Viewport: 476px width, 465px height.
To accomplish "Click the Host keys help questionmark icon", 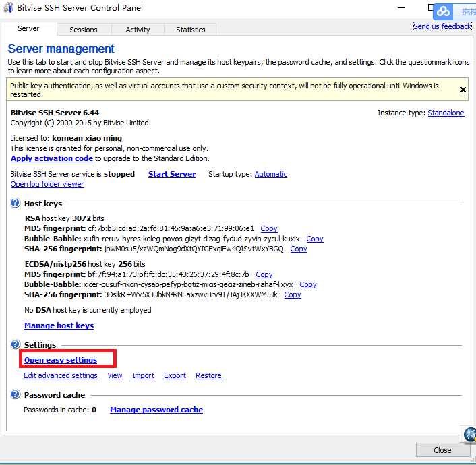I will [x=16, y=203].
